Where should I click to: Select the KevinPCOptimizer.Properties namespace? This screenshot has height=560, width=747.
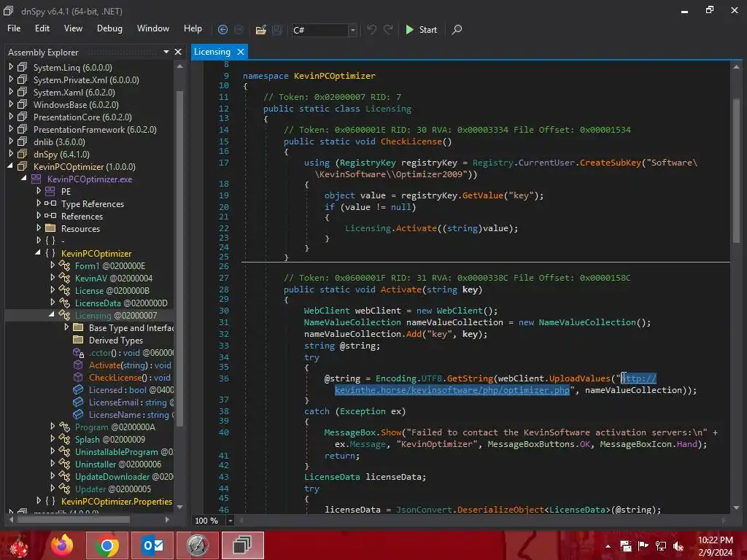tap(117, 502)
